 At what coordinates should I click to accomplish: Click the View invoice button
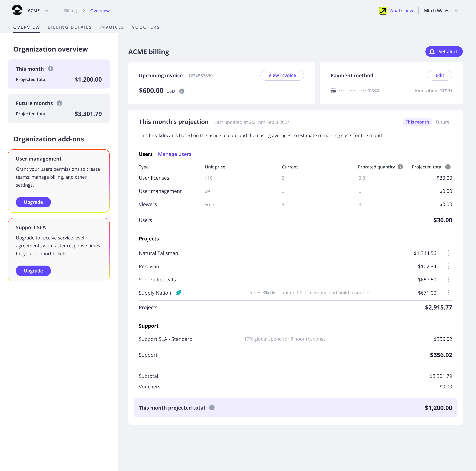[x=282, y=75]
